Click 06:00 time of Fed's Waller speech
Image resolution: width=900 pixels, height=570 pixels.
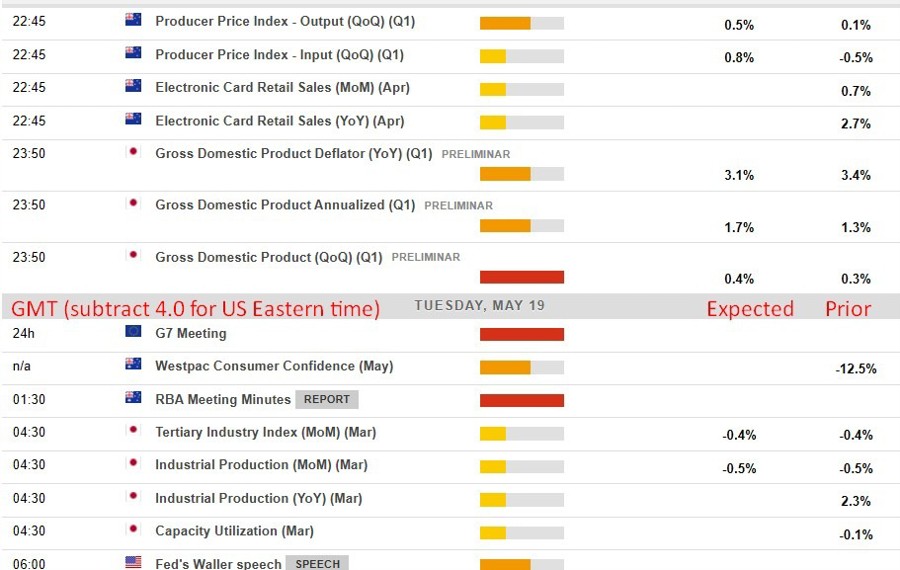pyautogui.click(x=29, y=564)
